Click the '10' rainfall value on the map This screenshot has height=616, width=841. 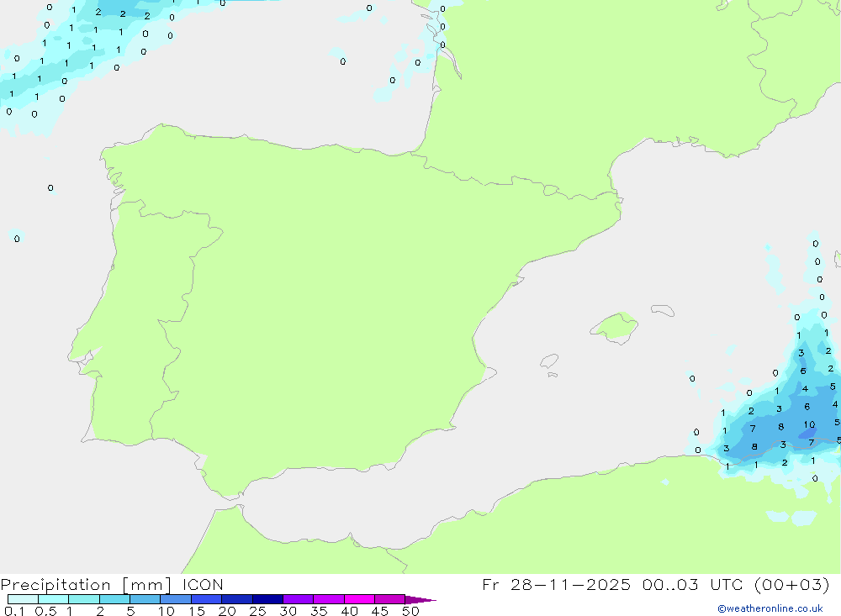pyautogui.click(x=809, y=424)
